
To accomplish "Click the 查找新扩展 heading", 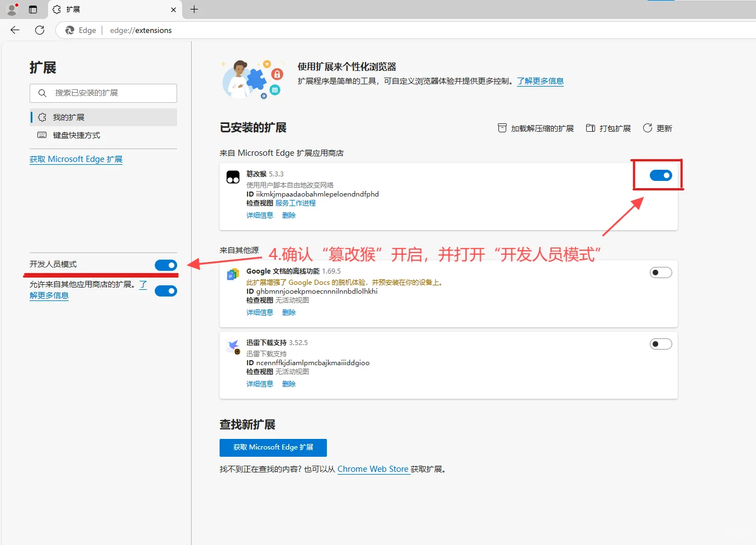I will (248, 425).
